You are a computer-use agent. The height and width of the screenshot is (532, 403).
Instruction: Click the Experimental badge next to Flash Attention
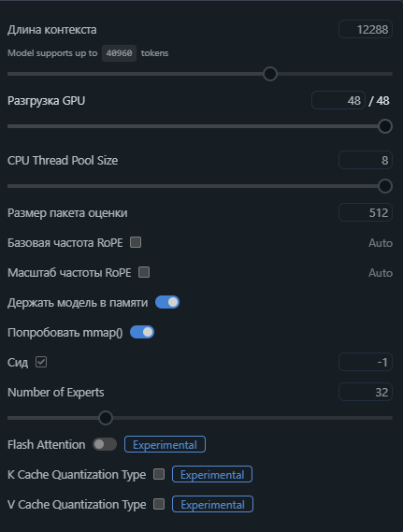[x=165, y=444]
